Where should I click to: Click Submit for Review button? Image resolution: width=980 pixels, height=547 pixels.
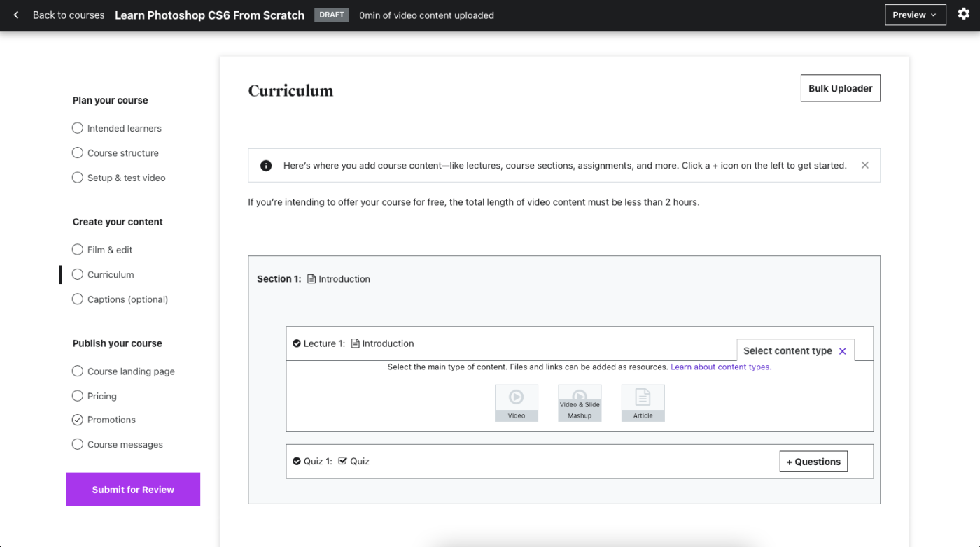point(133,490)
